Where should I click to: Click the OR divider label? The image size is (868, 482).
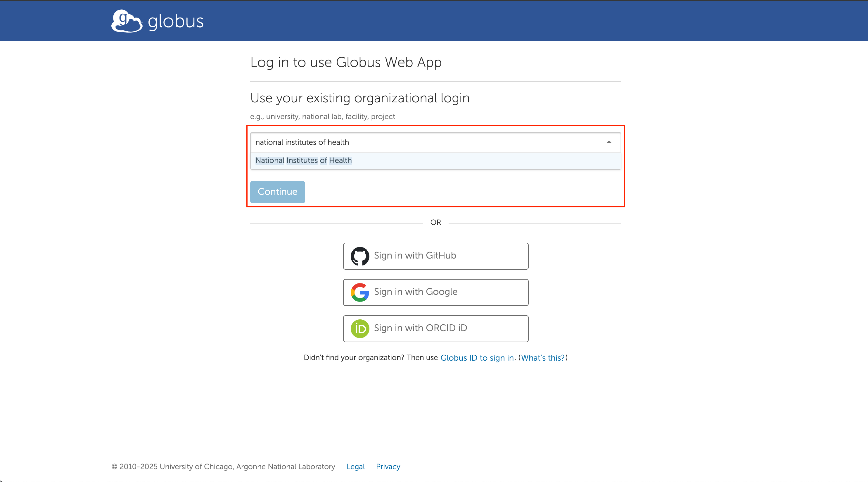pos(435,222)
